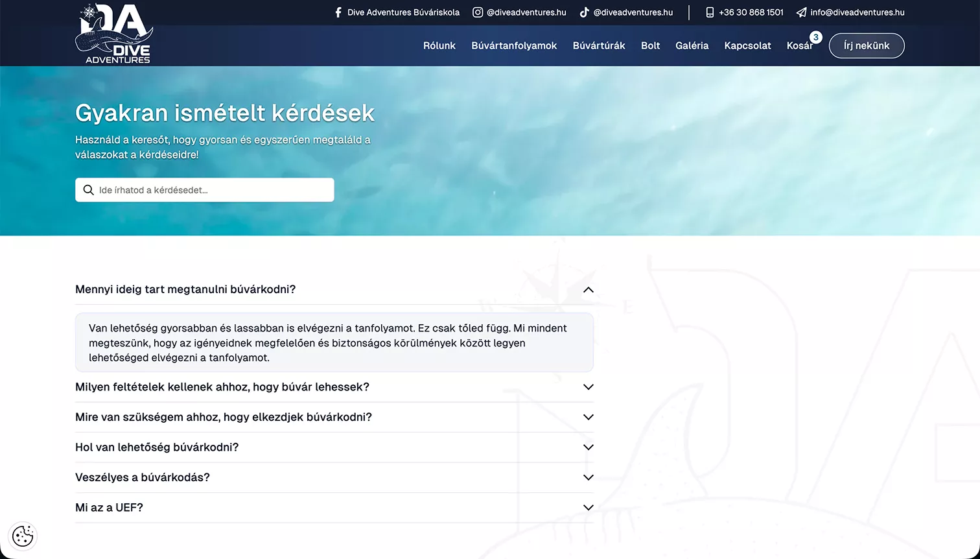980x559 pixels.
Task: Open the Instagram icon link
Action: [478, 12]
